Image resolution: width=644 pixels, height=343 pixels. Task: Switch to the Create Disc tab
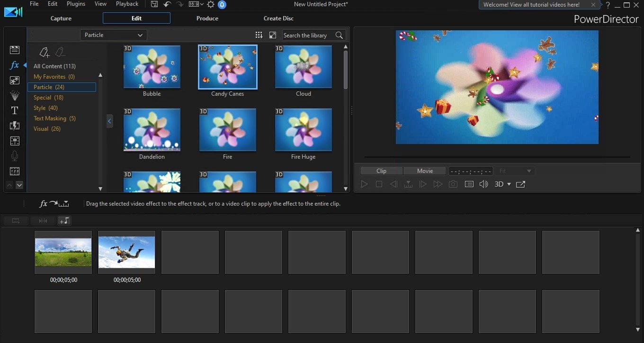(278, 18)
